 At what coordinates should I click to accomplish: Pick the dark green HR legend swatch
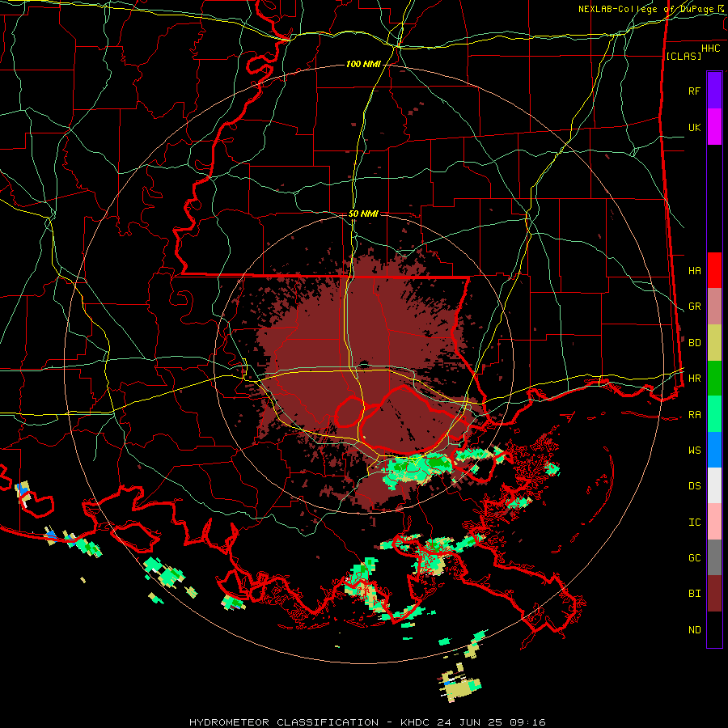[714, 379]
